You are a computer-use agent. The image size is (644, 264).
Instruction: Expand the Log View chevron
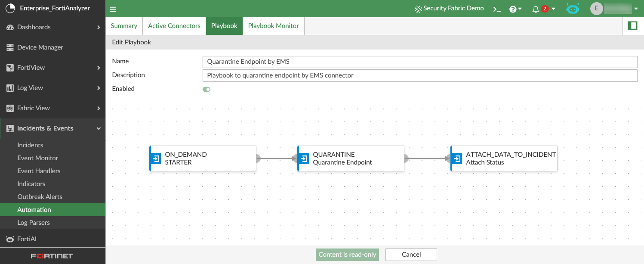(99, 88)
